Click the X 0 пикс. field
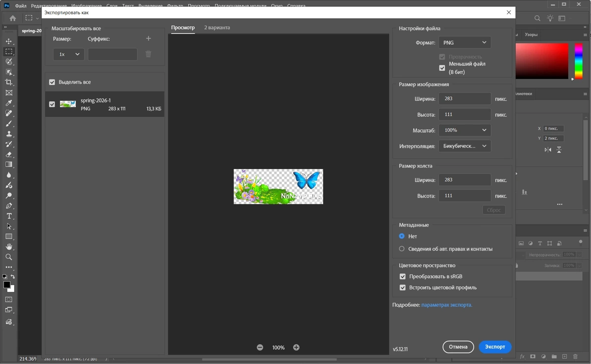 click(x=554, y=128)
